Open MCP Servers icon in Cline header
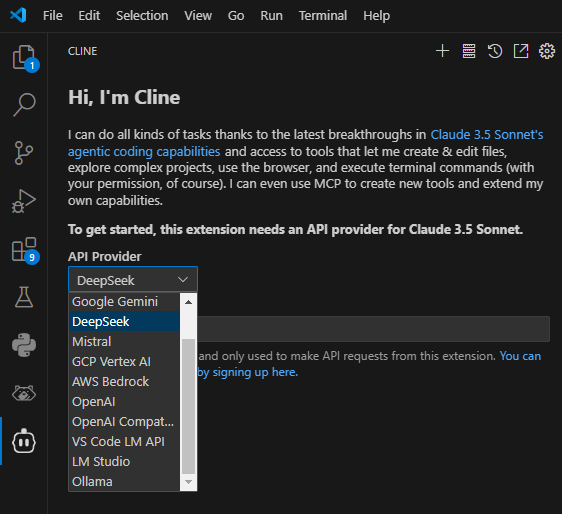This screenshot has height=514, width=562. tap(469, 51)
